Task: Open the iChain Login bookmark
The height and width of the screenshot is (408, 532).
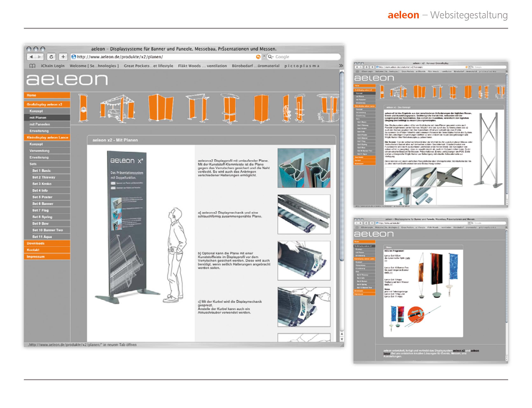Action: pyautogui.click(x=53, y=66)
